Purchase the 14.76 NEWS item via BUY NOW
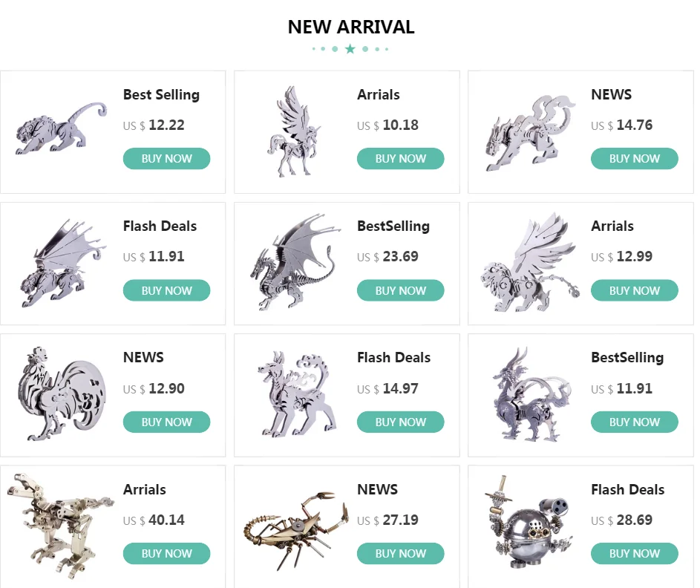The height and width of the screenshot is (588, 700). click(x=635, y=158)
